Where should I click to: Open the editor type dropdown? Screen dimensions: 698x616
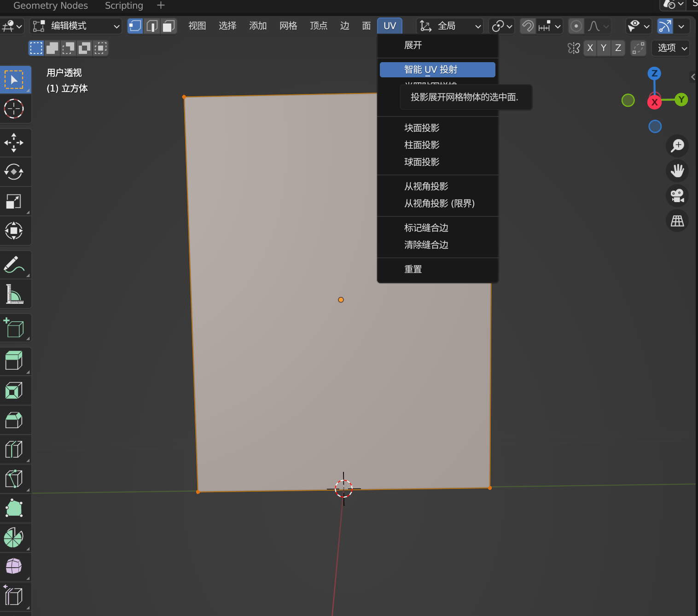12,26
